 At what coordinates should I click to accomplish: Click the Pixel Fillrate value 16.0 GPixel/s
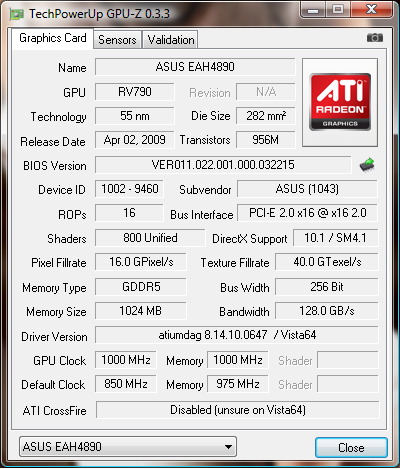click(141, 262)
